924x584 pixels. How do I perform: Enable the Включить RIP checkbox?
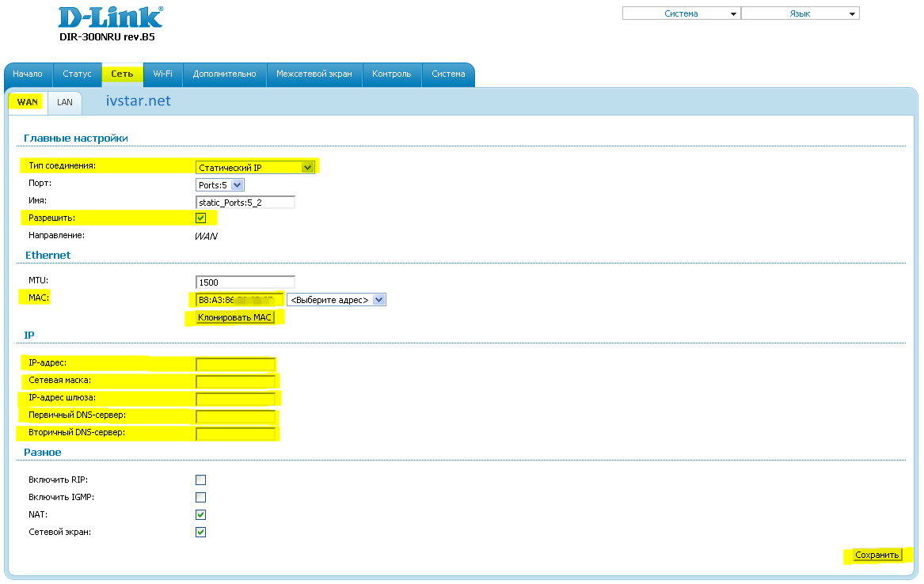coord(200,480)
